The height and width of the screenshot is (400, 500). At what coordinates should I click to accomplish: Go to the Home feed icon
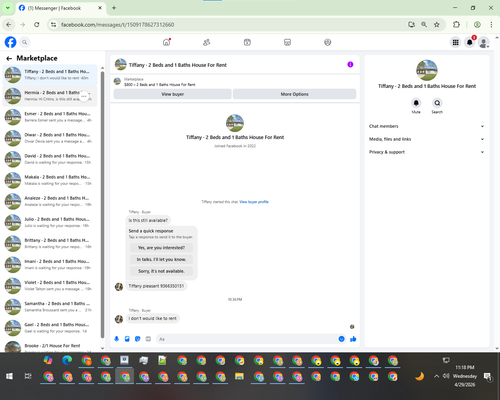pyautogui.click(x=166, y=42)
